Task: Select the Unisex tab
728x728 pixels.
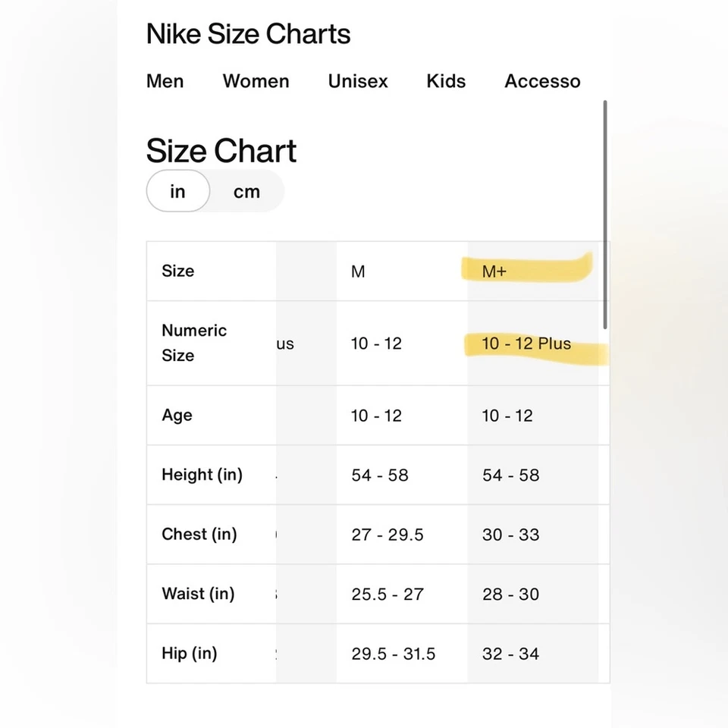Action: (358, 81)
